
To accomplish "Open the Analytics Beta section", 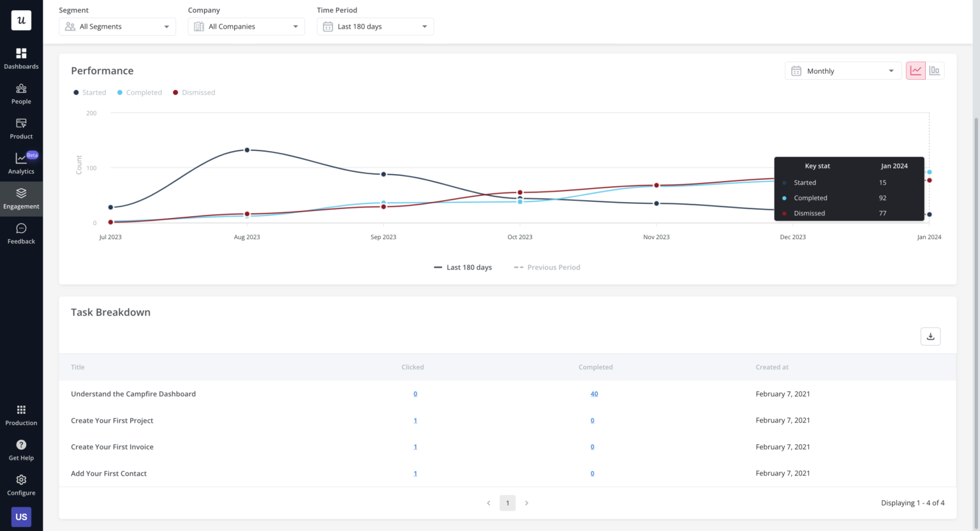I will point(21,163).
